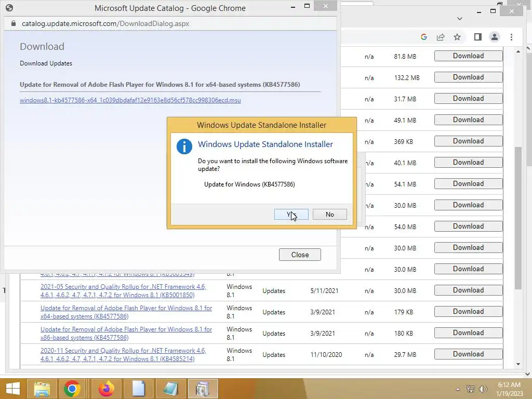Click the share page icon in Chrome

pyautogui.click(x=441, y=37)
